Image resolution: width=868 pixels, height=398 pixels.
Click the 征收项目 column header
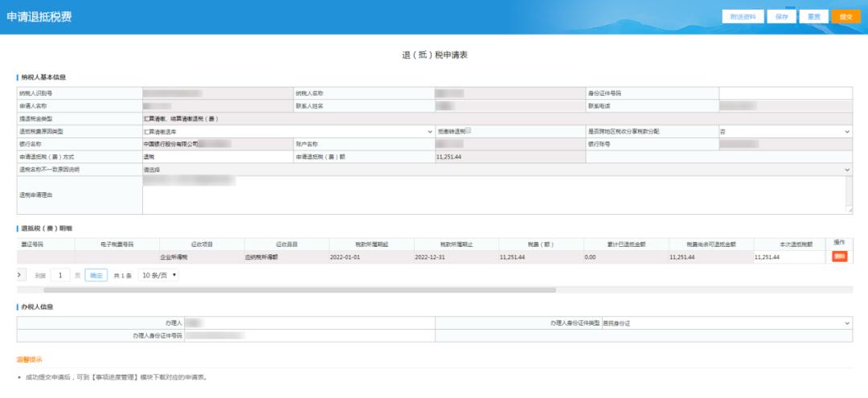pyautogui.click(x=202, y=244)
